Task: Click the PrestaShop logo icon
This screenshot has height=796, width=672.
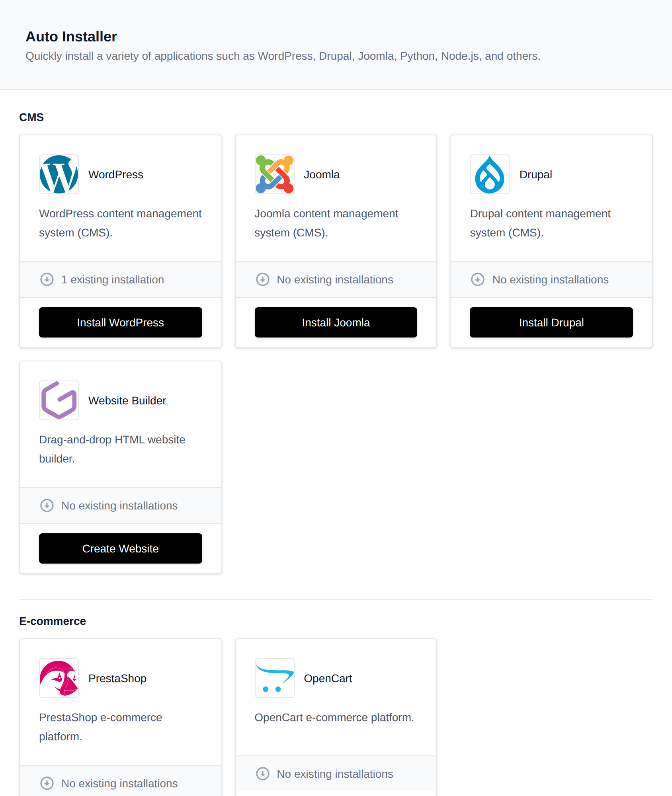Action: (x=59, y=678)
